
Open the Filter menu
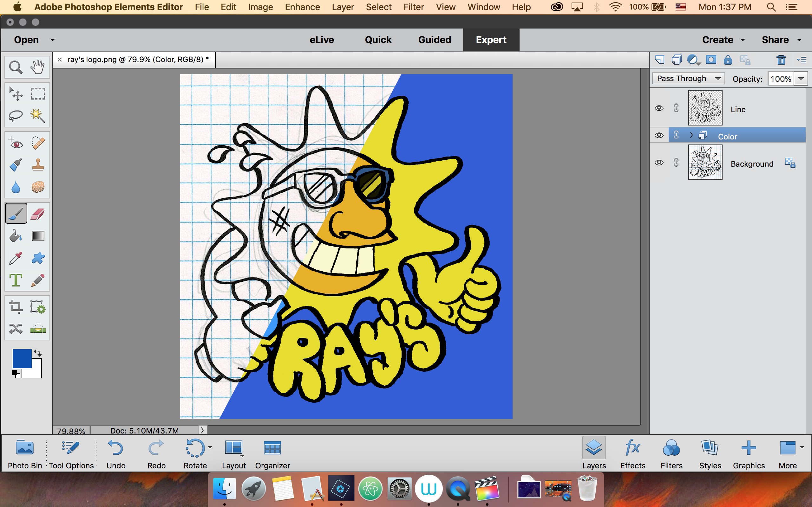pyautogui.click(x=413, y=7)
